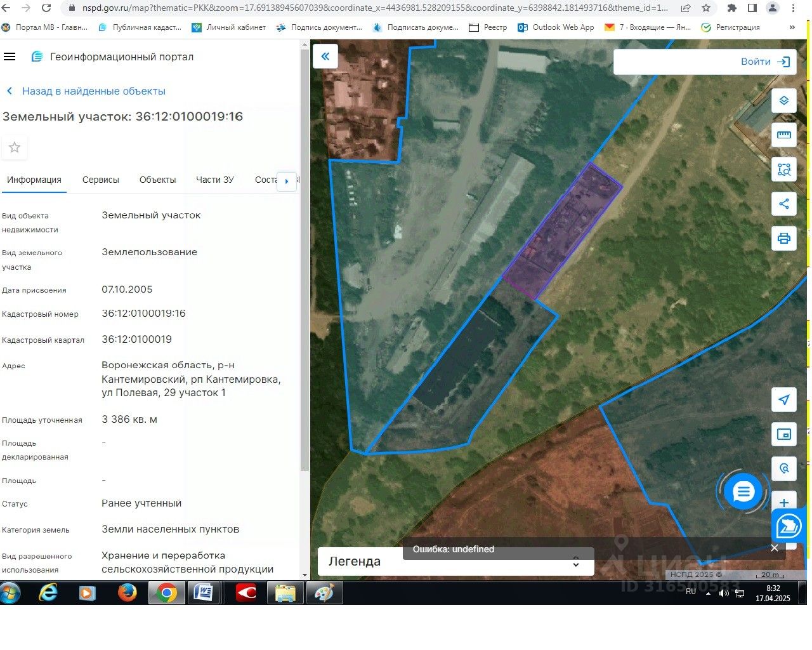Viewport: 812px width, 650px height.
Task: Click the map share icon
Action: click(784, 204)
